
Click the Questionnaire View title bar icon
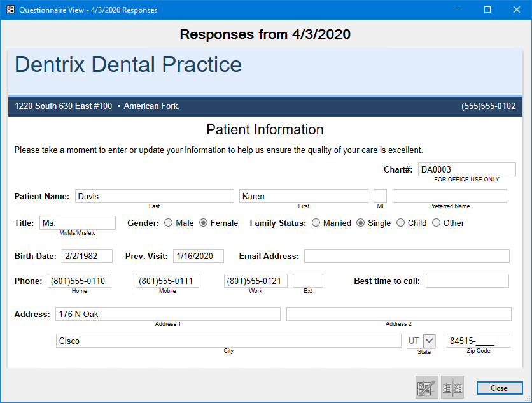[9, 10]
